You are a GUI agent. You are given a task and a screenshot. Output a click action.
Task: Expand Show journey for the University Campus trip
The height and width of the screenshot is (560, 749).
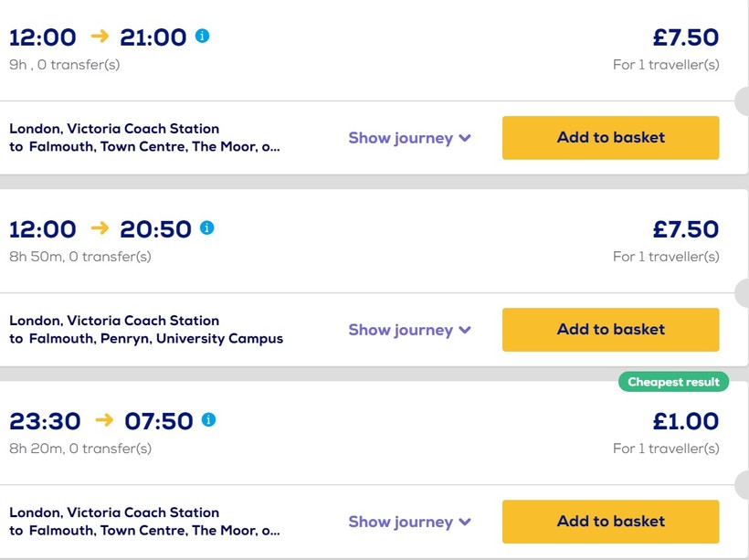(409, 330)
